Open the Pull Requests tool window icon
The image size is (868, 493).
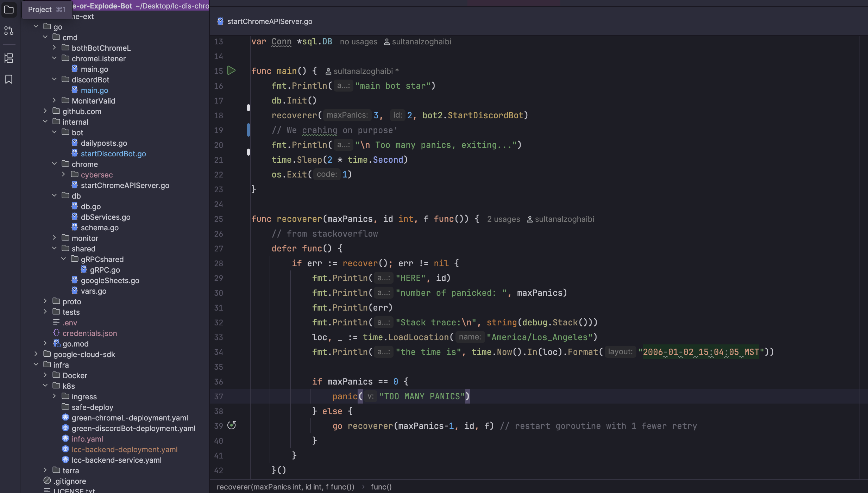9,31
